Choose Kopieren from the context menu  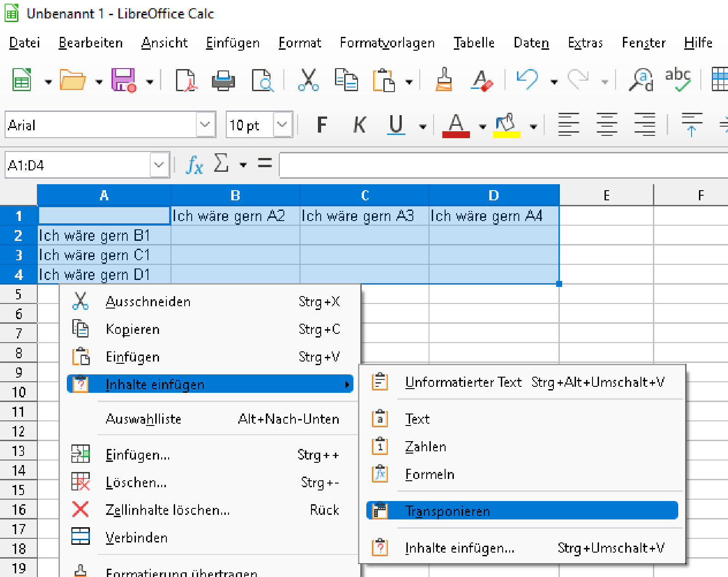(133, 329)
